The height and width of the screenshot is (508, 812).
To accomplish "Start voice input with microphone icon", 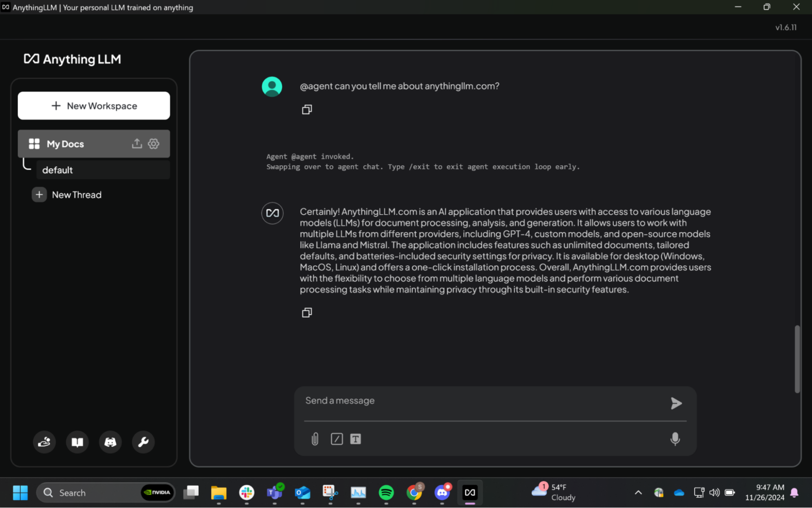I will tap(675, 438).
